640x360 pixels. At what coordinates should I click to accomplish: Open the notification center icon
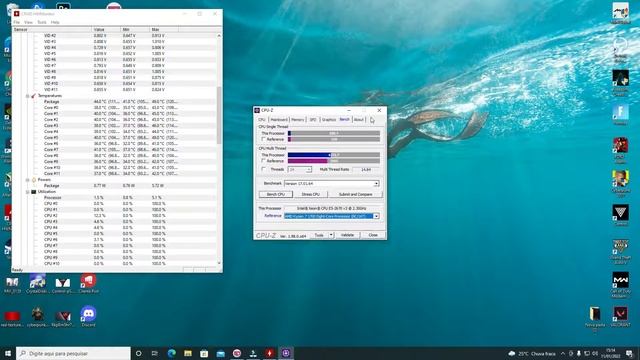click(629, 353)
